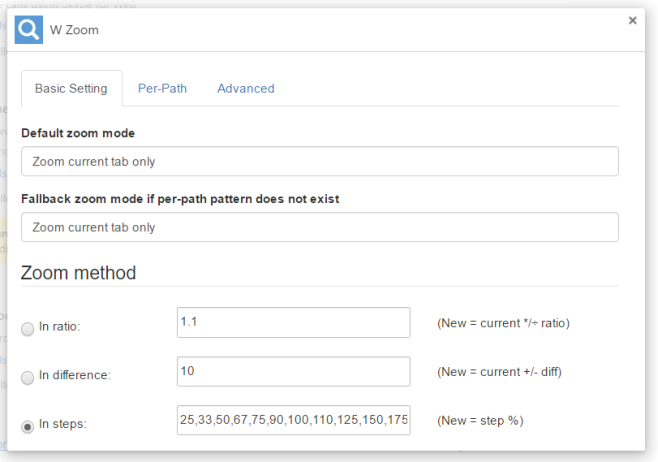Click the Zoom method section heading
Viewport: 658px width, 462px height.
pyautogui.click(x=78, y=273)
